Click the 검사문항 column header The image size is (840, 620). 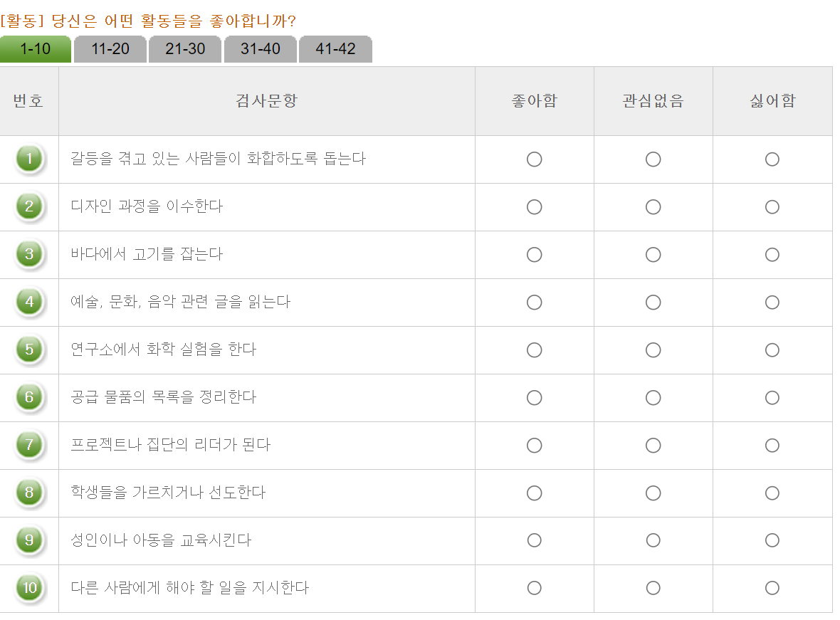click(266, 101)
